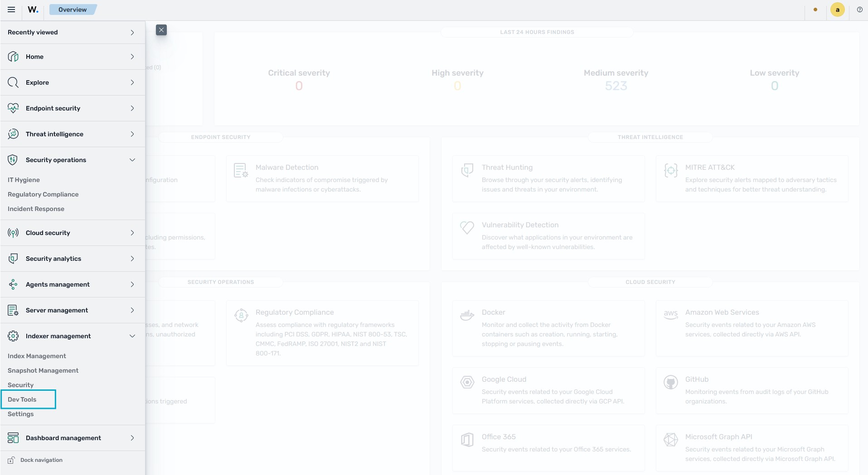Click the Threat intelligence icon
Screen dimensions: 868x475
[13, 134]
